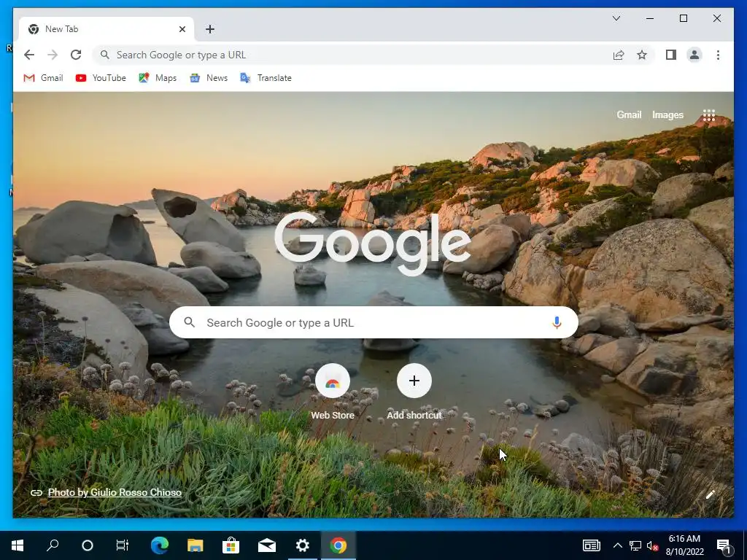
Task: Open a new tab with the plus button
Action: pyautogui.click(x=209, y=29)
